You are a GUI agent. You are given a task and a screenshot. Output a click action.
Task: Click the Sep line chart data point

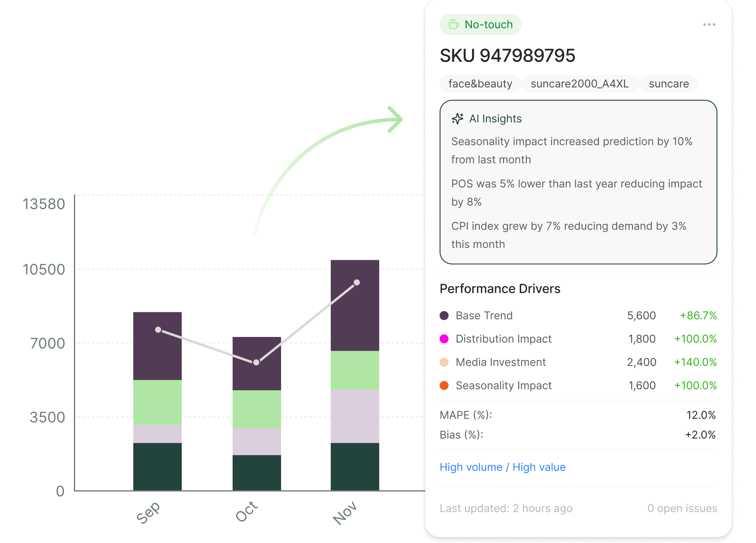[158, 330]
